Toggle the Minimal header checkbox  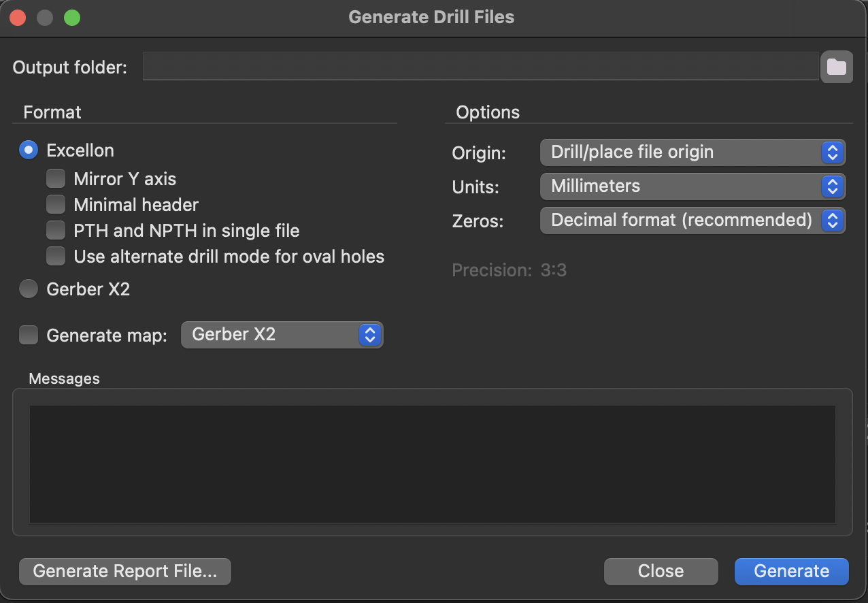(56, 205)
